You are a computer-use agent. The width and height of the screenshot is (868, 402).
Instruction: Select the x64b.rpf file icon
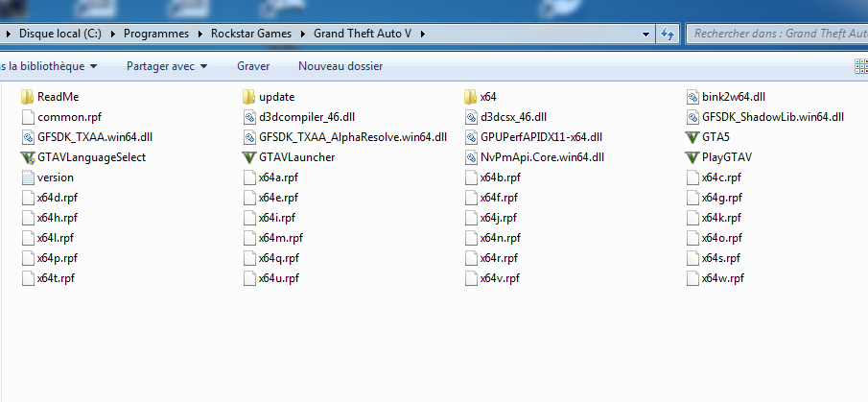[x=471, y=177]
